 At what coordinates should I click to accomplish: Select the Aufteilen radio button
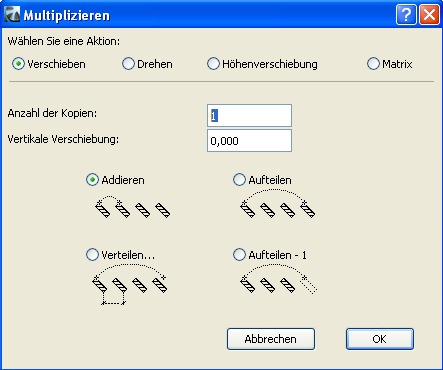(262, 180)
